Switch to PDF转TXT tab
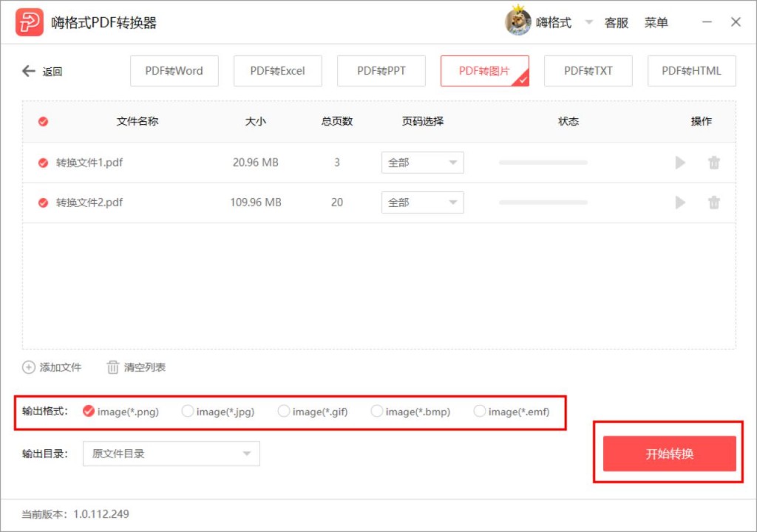The image size is (757, 532). (x=588, y=71)
